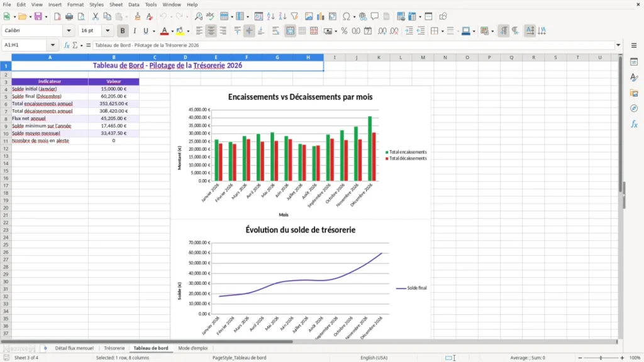This screenshot has height=362, width=644.
Task: Click the Insert Image icon
Action: point(309,16)
